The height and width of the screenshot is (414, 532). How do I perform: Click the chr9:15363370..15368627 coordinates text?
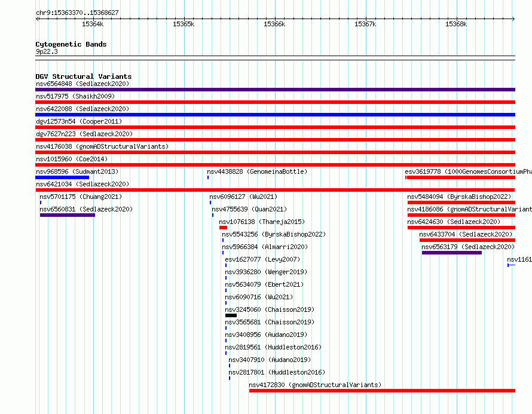(77, 13)
